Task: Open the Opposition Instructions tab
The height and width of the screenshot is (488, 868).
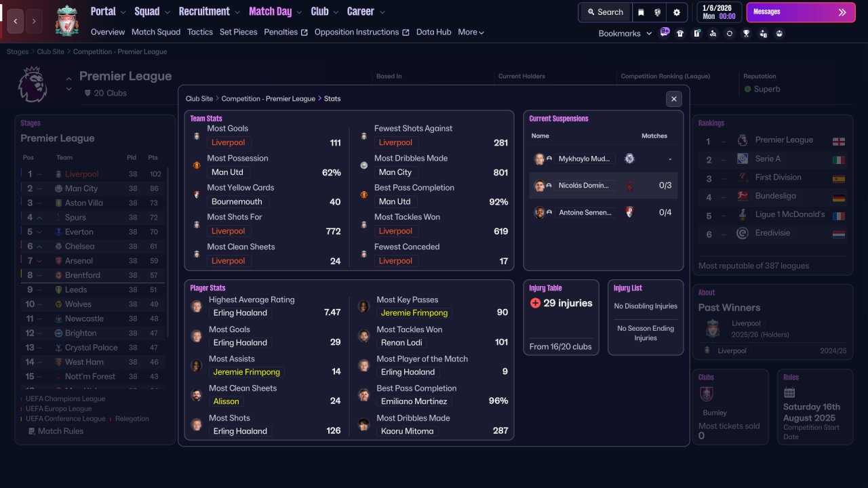Action: pos(362,32)
